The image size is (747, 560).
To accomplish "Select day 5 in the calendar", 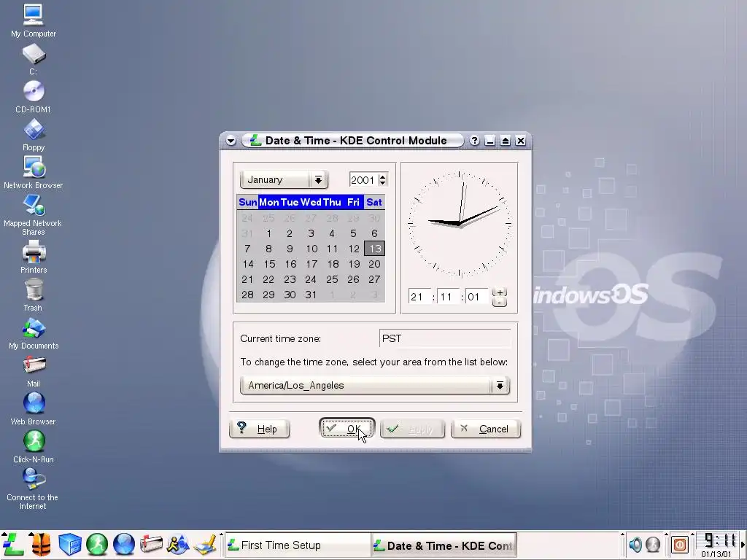I will pyautogui.click(x=353, y=233).
